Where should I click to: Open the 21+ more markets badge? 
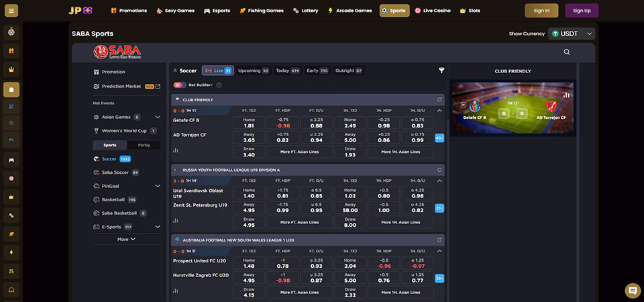pyautogui.click(x=439, y=208)
